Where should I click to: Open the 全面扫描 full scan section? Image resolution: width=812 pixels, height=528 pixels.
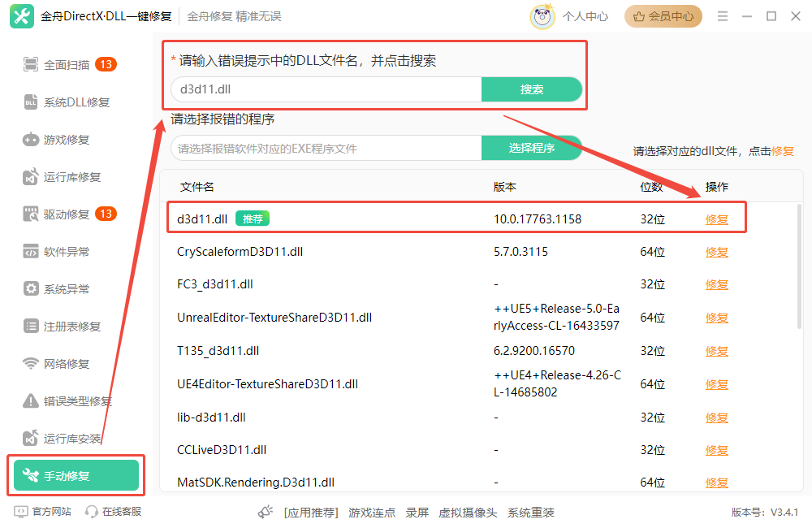[70, 65]
